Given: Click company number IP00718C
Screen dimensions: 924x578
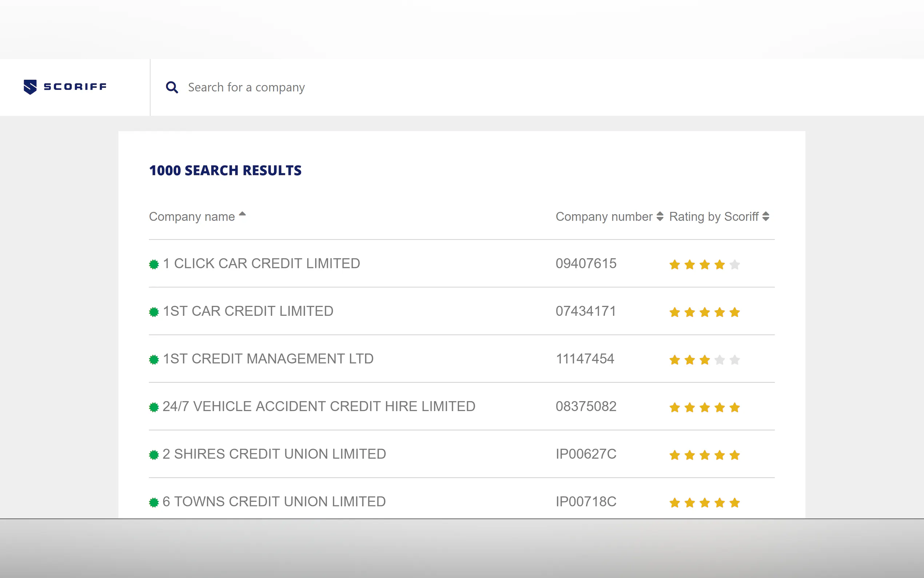Looking at the screenshot, I should point(586,502).
